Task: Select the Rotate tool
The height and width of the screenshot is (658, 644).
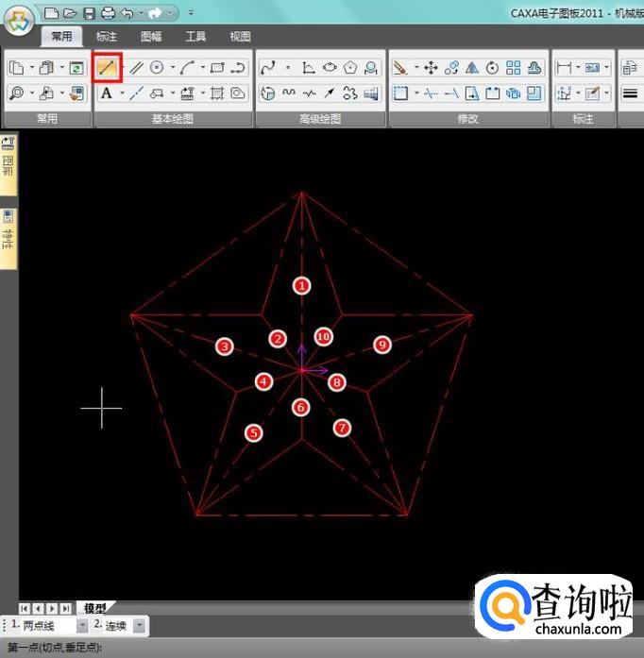Action: click(x=493, y=68)
